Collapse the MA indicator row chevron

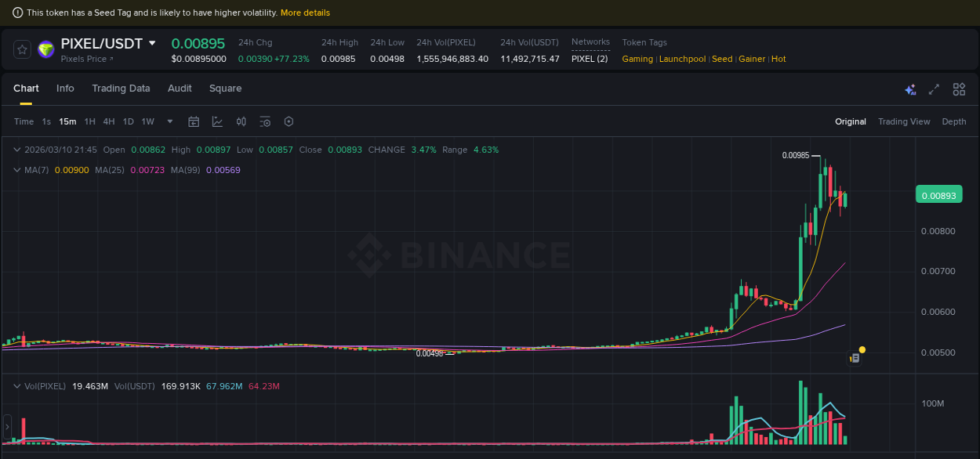coord(16,169)
